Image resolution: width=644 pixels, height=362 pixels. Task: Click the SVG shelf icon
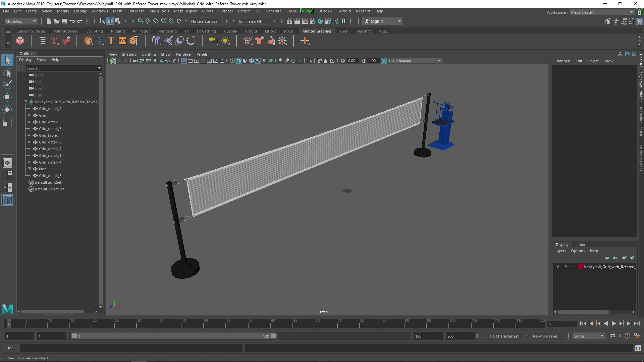click(122, 41)
